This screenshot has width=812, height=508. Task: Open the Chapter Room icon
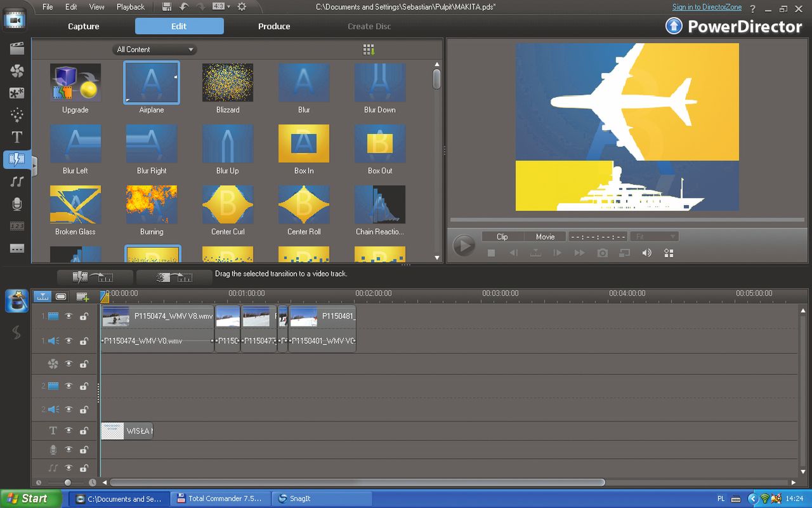pos(16,226)
